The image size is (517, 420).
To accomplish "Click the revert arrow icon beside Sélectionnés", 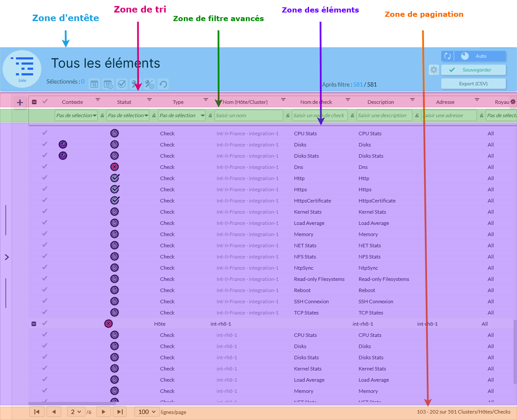I will point(163,84).
